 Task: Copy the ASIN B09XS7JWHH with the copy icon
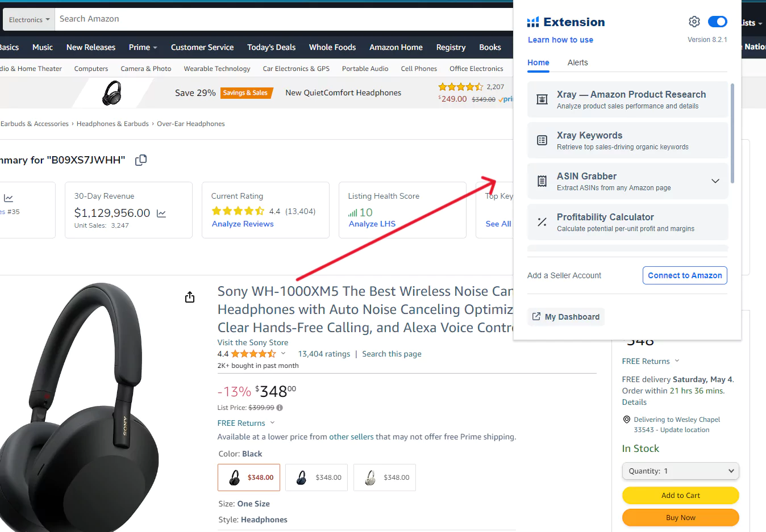(x=141, y=160)
